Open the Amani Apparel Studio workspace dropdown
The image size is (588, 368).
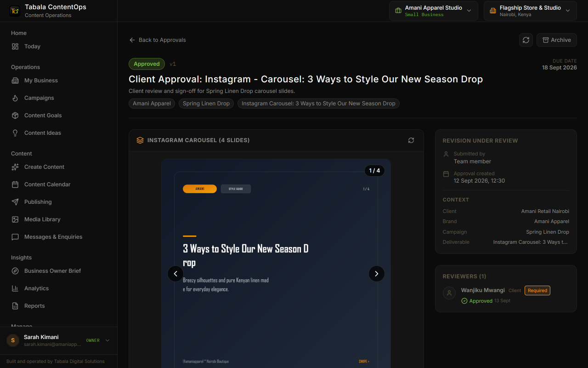434,11
